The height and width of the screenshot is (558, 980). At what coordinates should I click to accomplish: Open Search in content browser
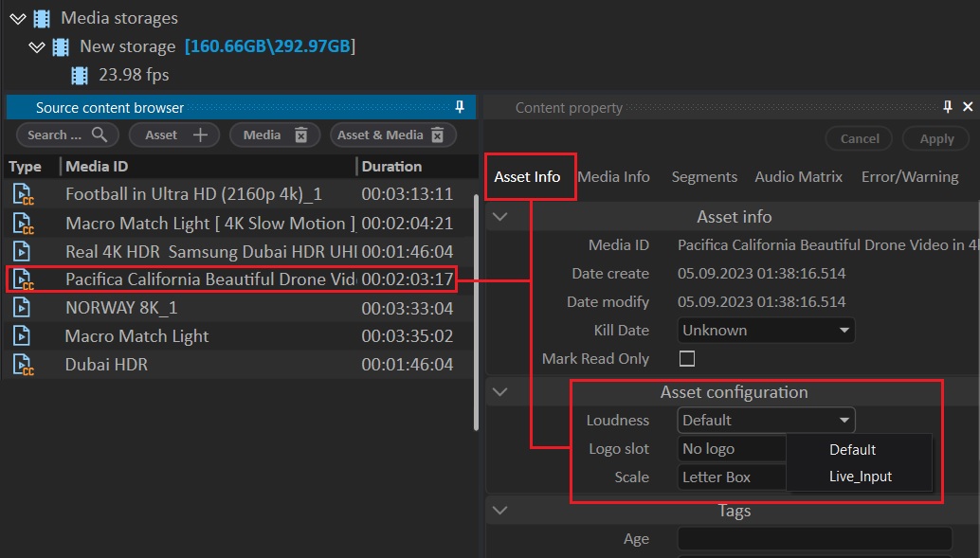pos(67,135)
